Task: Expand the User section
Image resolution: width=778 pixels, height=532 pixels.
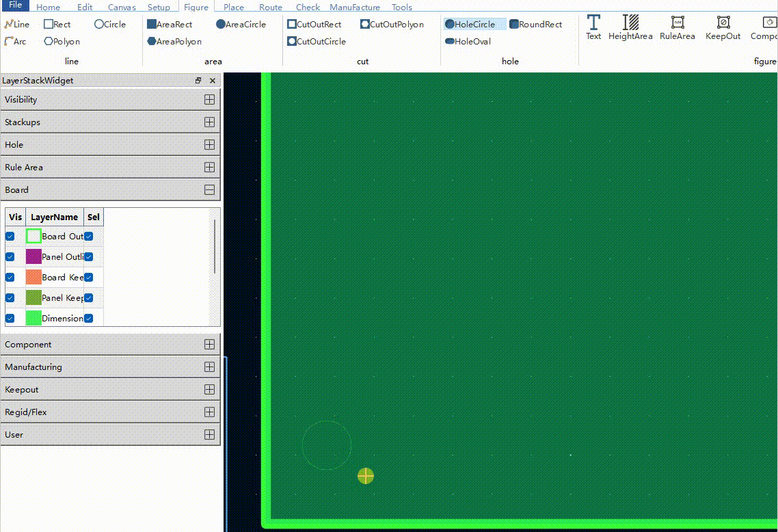Action: pos(209,435)
